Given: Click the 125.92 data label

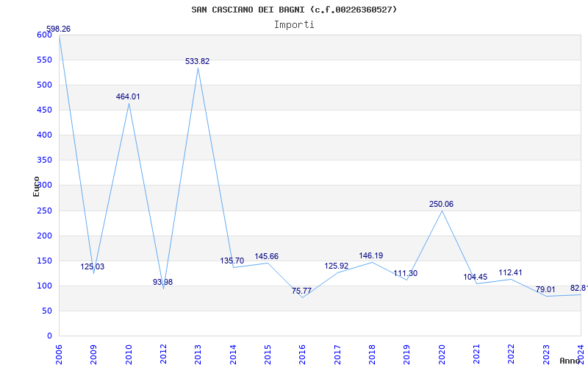Looking at the screenshot, I should [337, 266].
